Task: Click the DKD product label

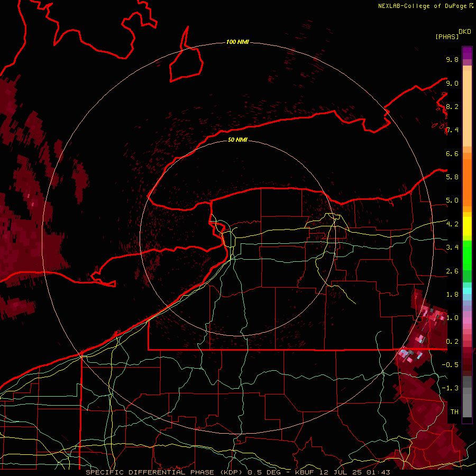Action: (464, 32)
